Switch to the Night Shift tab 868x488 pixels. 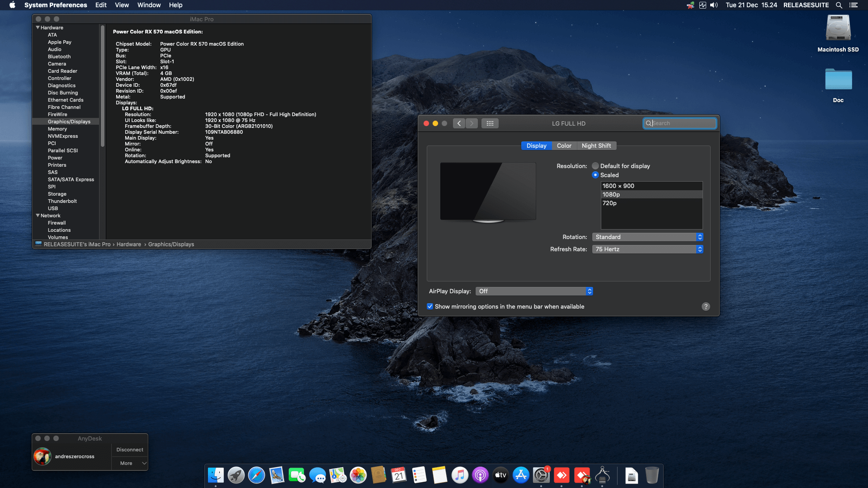596,145
